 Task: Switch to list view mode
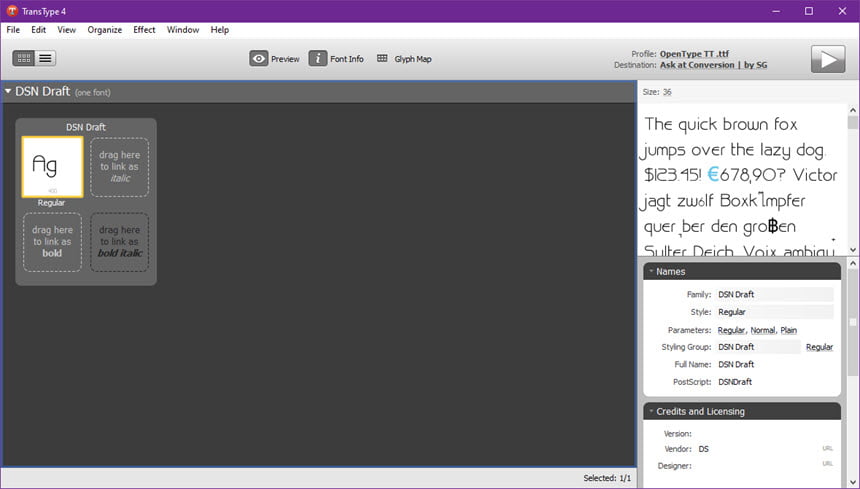(x=46, y=58)
